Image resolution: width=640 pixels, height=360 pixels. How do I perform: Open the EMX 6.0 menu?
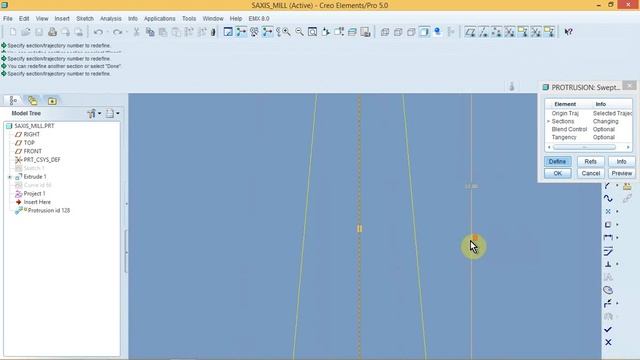259,19
